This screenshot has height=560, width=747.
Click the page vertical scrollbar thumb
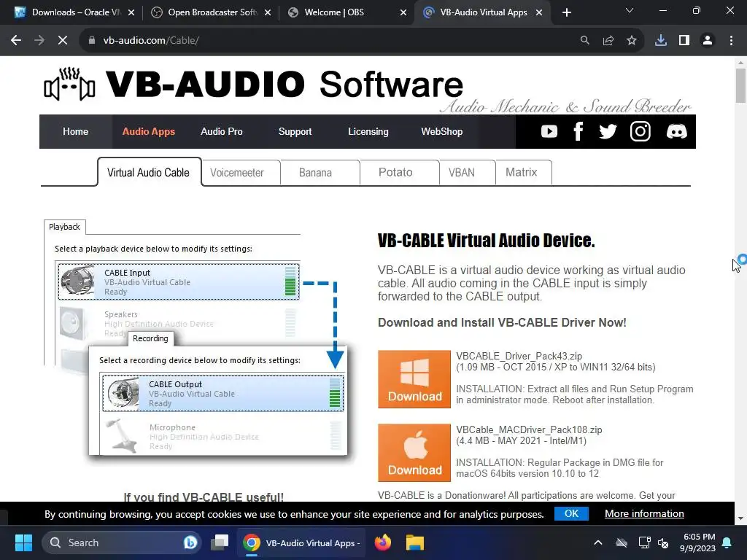740,86
